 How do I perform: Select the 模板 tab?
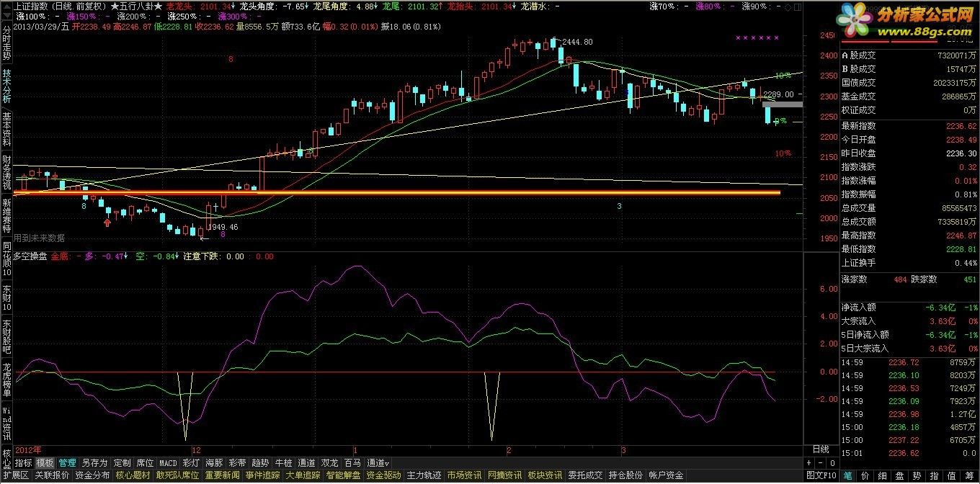[45, 462]
